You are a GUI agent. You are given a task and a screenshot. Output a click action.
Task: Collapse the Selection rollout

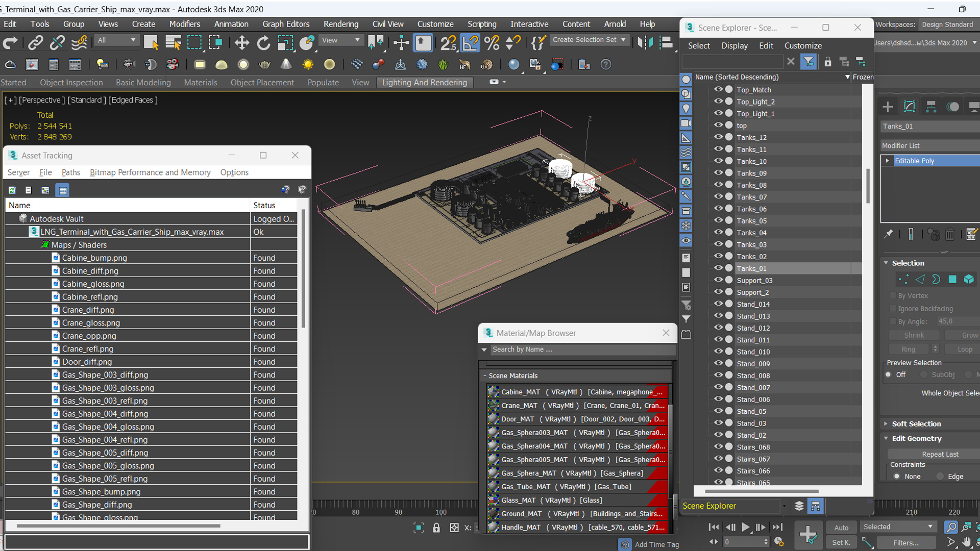pyautogui.click(x=908, y=263)
